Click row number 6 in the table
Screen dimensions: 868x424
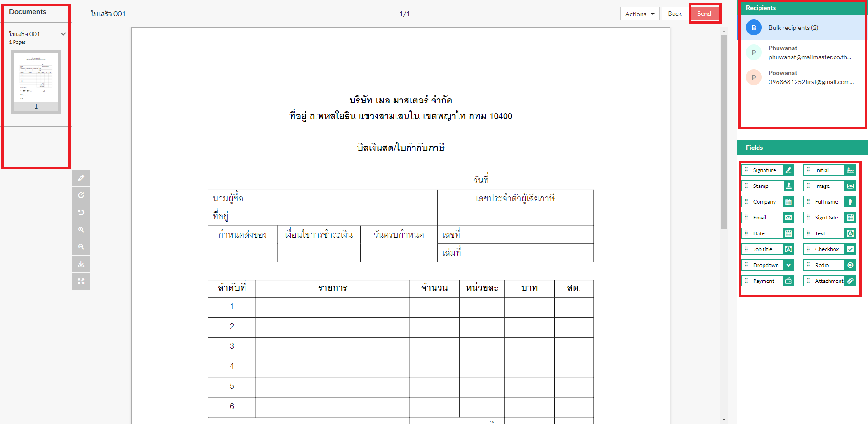coord(232,406)
